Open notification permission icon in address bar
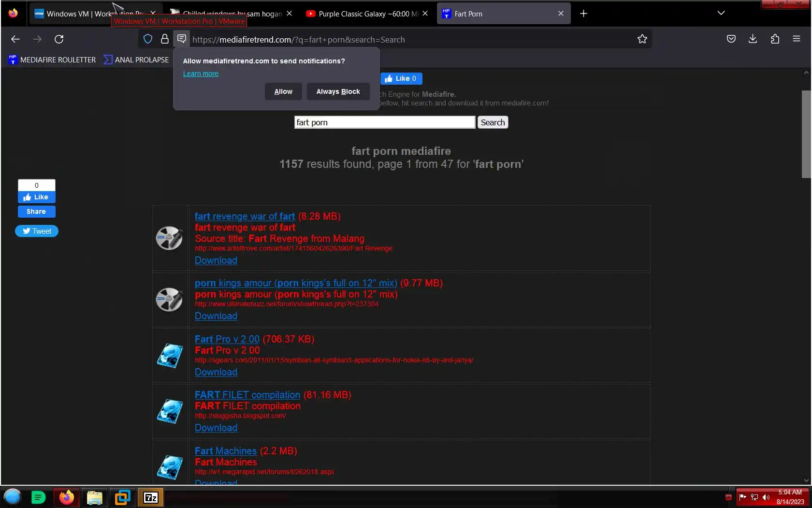The image size is (812, 508). [182, 39]
